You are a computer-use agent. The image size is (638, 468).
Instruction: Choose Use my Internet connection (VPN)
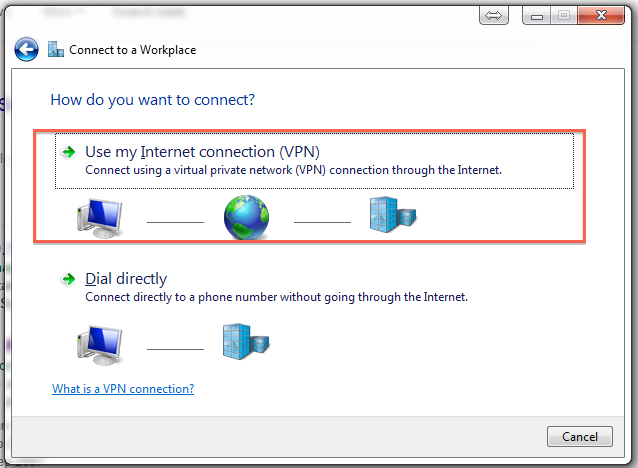click(x=315, y=161)
